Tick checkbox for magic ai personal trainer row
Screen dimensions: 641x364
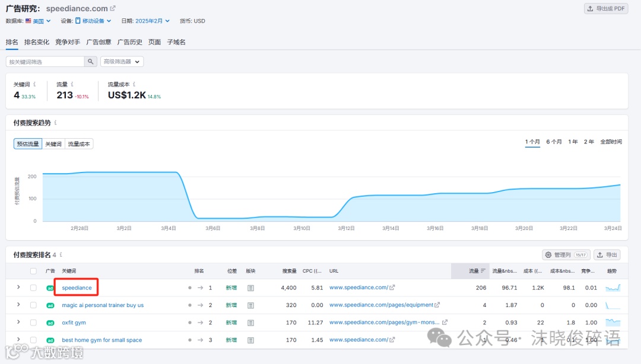click(33, 305)
